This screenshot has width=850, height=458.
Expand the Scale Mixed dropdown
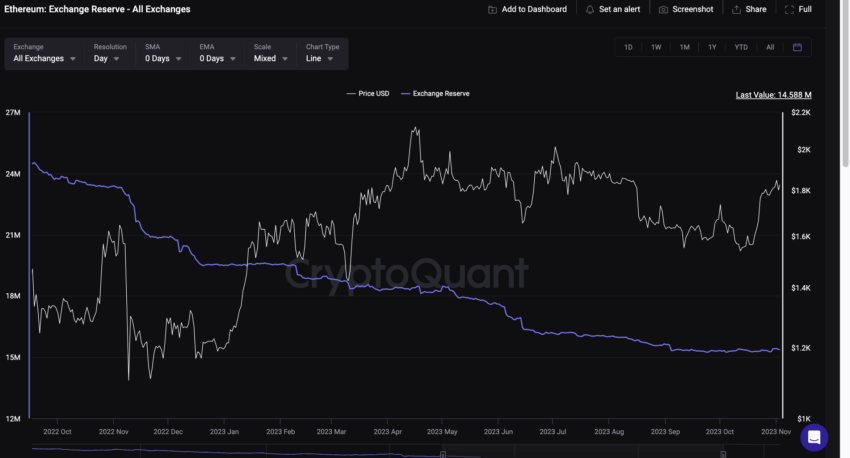pos(270,54)
